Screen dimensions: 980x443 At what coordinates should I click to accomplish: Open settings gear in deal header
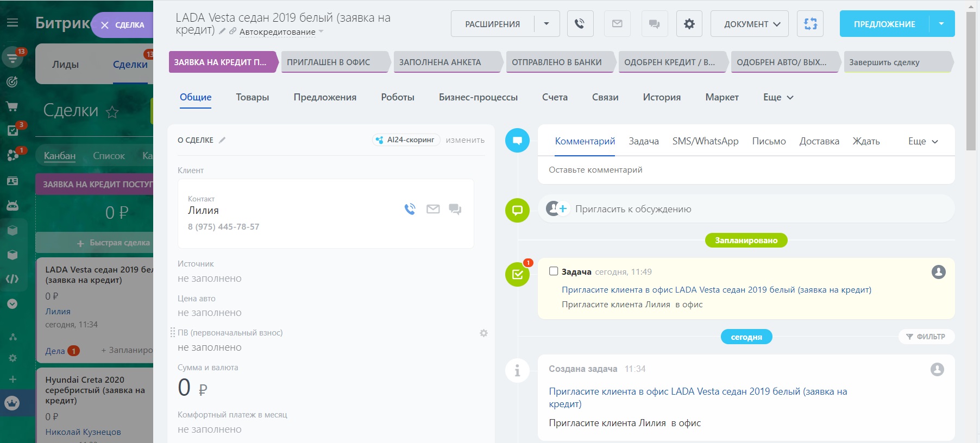point(689,24)
